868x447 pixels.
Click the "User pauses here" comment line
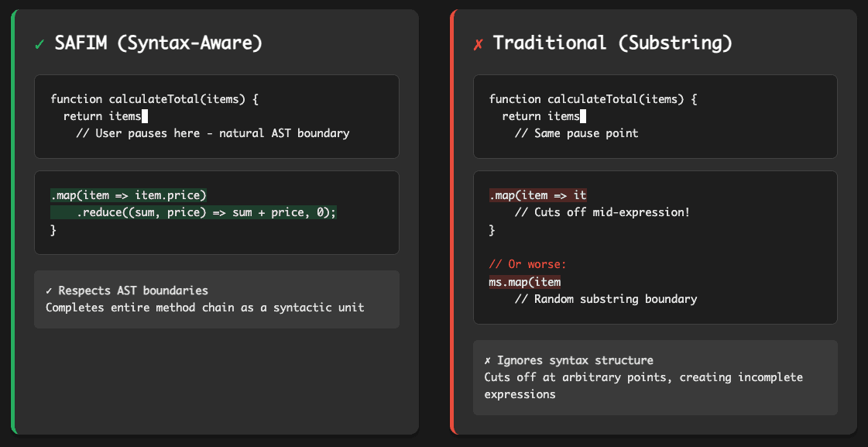(212, 133)
